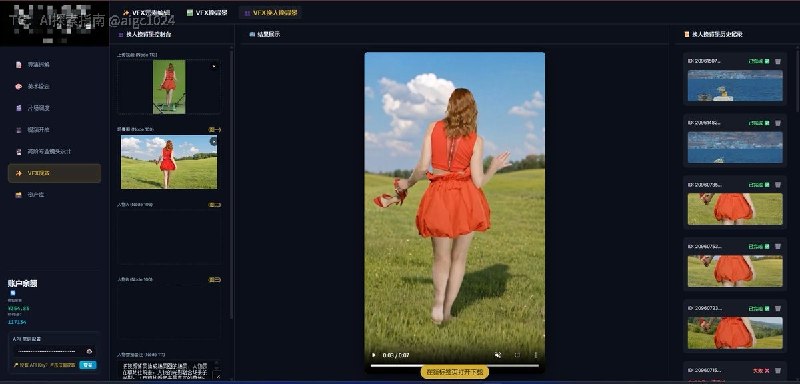
Task: Delete the fourth history record with its trash icon
Action: [778, 246]
